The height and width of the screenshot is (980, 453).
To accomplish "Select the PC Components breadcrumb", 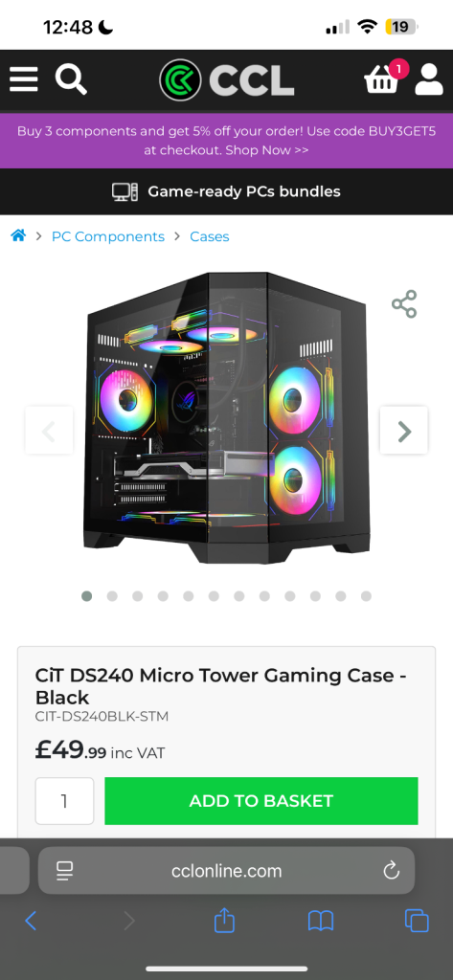I will point(108,237).
